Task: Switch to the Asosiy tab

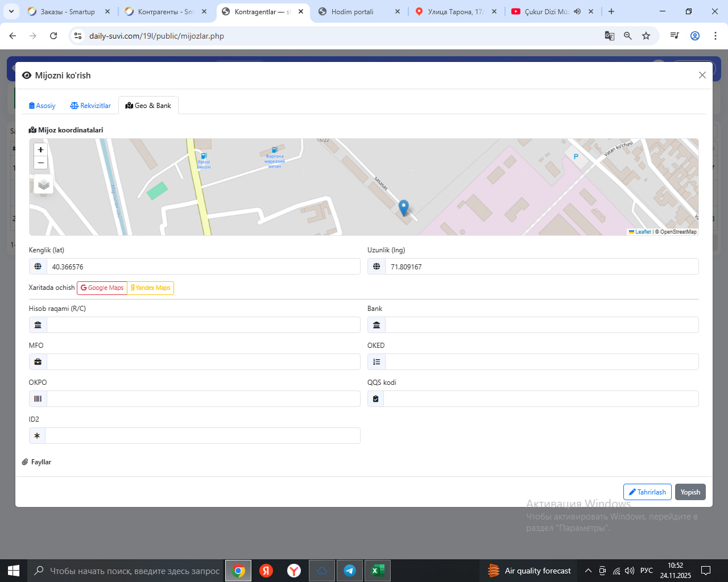Action: (x=42, y=106)
